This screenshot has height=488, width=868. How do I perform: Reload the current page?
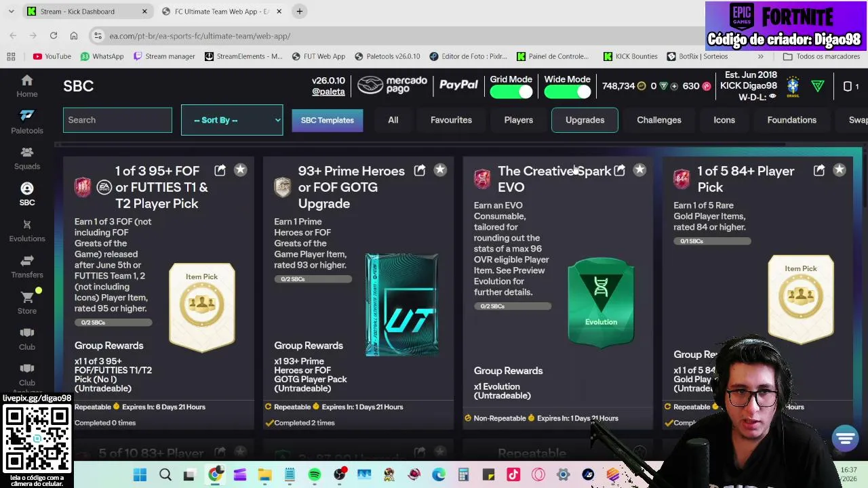tap(54, 36)
